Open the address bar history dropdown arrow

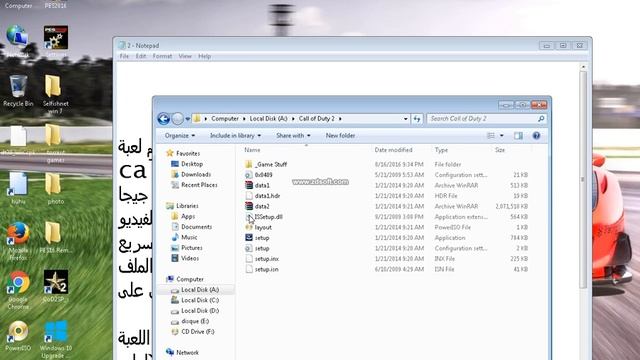pyautogui.click(x=405, y=119)
